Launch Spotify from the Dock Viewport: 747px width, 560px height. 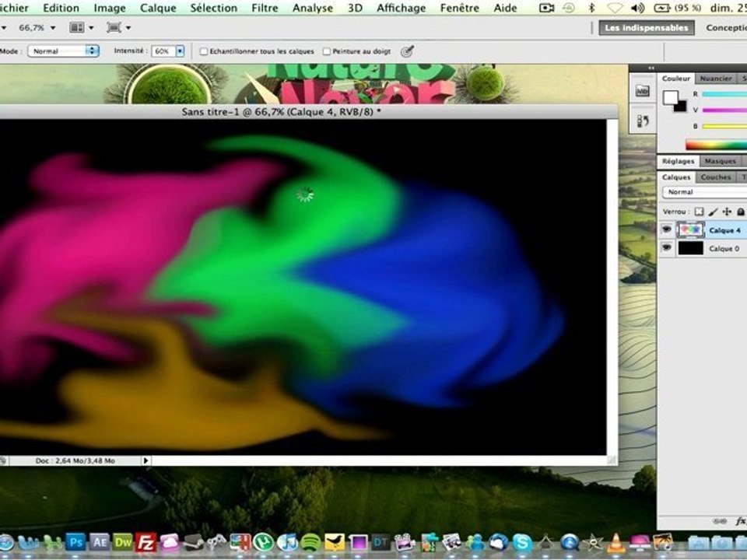310,542
